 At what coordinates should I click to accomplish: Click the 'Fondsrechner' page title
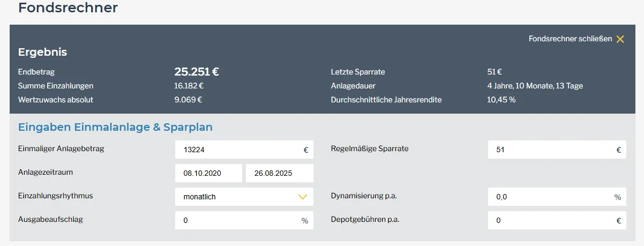click(68, 8)
